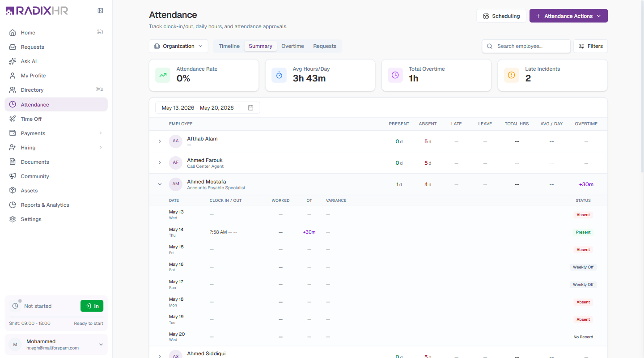Click the green clock In button
The width and height of the screenshot is (644, 358).
[92, 306]
